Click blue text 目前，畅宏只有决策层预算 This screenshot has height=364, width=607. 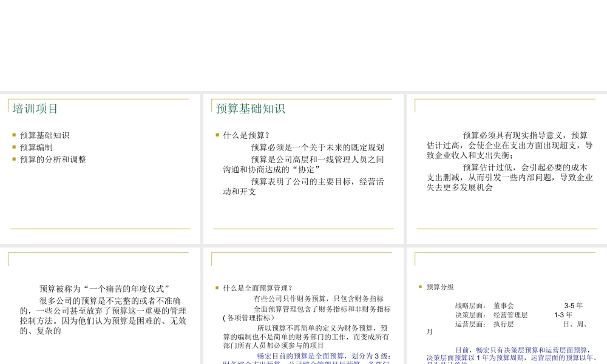click(501, 350)
